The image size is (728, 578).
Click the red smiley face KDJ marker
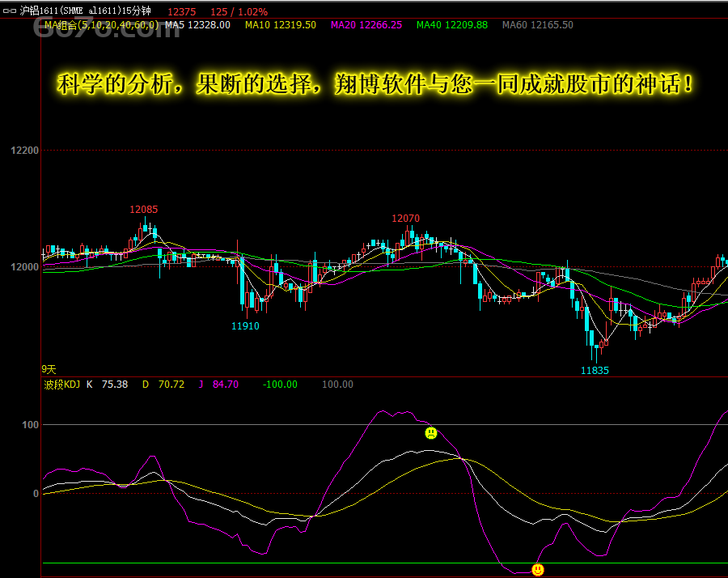[538, 570]
